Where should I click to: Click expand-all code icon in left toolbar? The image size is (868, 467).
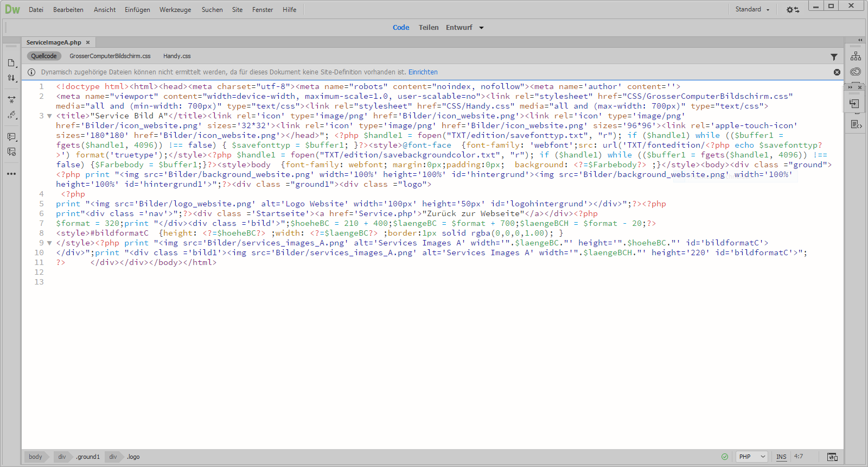pos(11,100)
